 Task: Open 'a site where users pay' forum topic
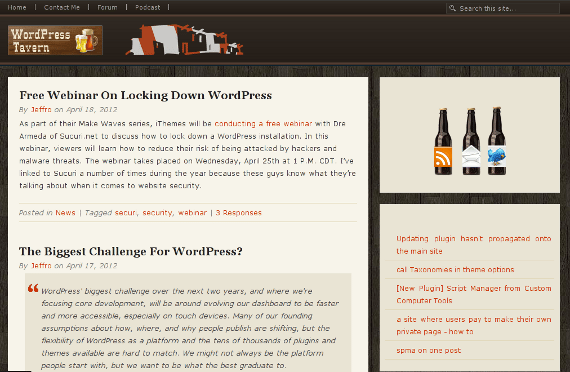[x=474, y=325]
